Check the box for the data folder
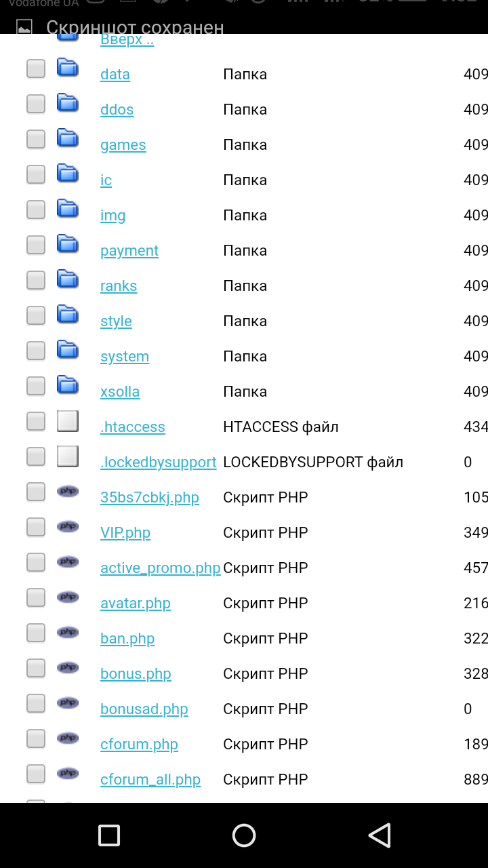The image size is (488, 868). point(36,68)
